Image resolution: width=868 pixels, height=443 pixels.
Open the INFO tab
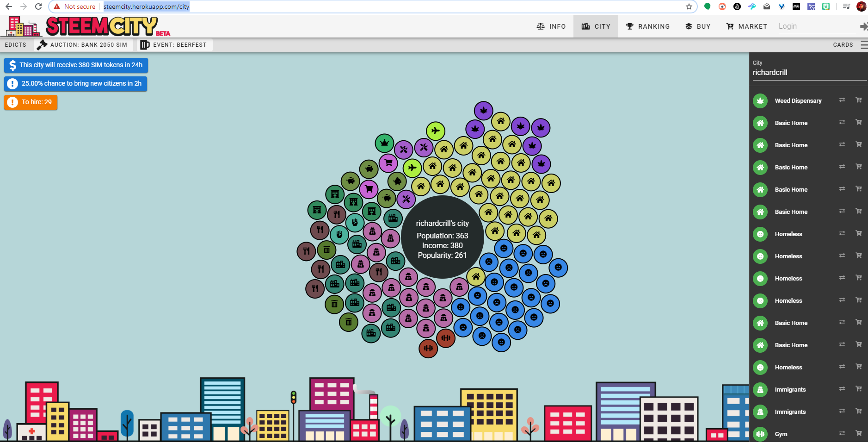click(551, 26)
